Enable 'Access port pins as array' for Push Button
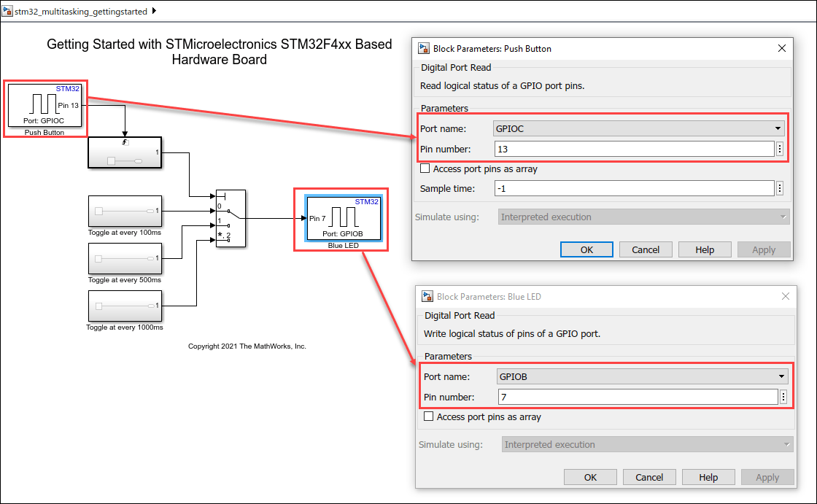The height and width of the screenshot is (504, 817). [x=425, y=169]
